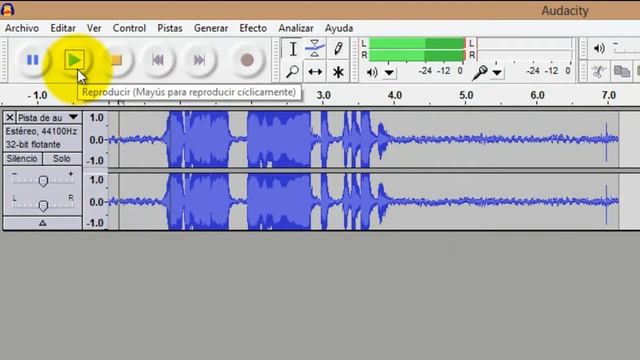This screenshot has width=640, height=360.
Task: Open the Ver menu
Action: (94, 28)
